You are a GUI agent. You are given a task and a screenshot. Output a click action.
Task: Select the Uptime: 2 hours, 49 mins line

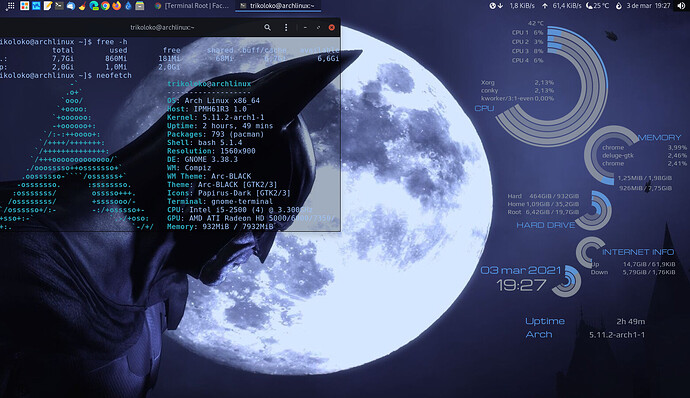pos(220,126)
